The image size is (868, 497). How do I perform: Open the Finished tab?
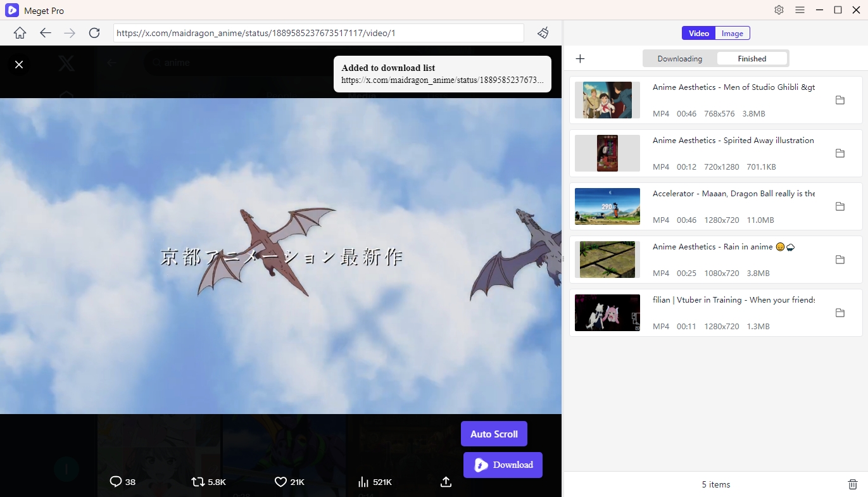pos(752,59)
